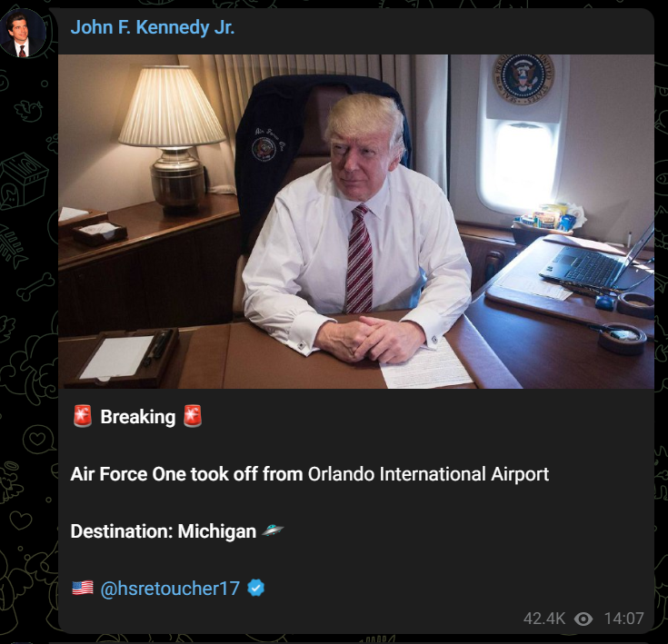
Task: Open the John F. Kennedy Jr. channel name
Action: coord(153,27)
